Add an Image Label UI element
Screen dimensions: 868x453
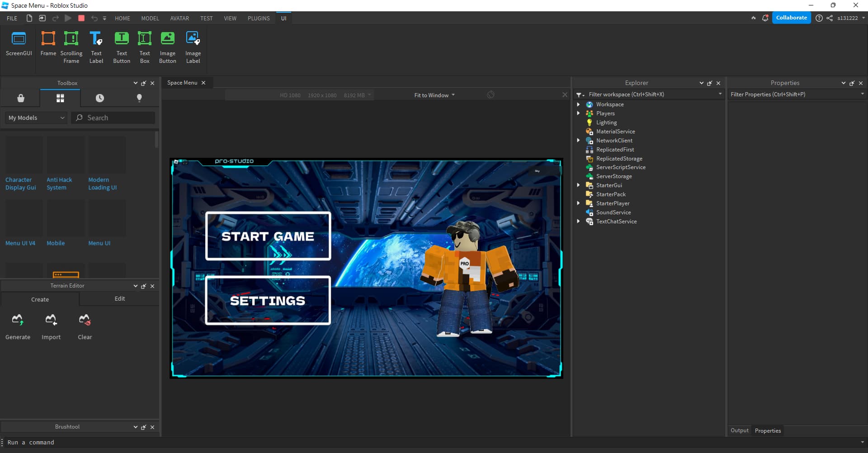193,45
